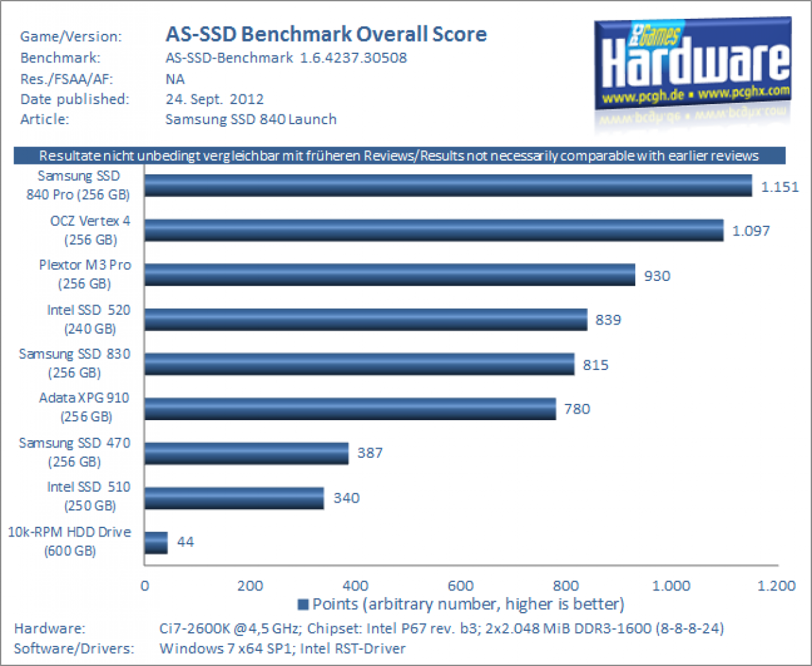Select the Samsung SSD 840 Pro bar
This screenshot has width=812, height=666.
point(448,186)
